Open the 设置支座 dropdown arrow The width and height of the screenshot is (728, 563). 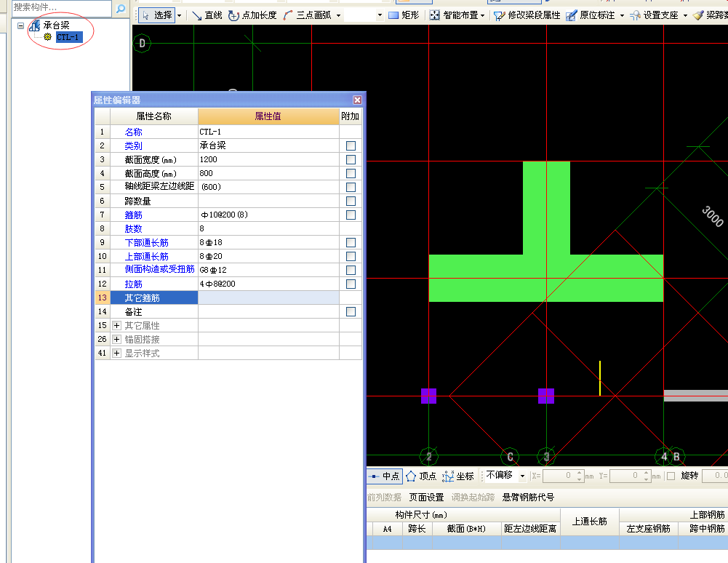(x=685, y=15)
